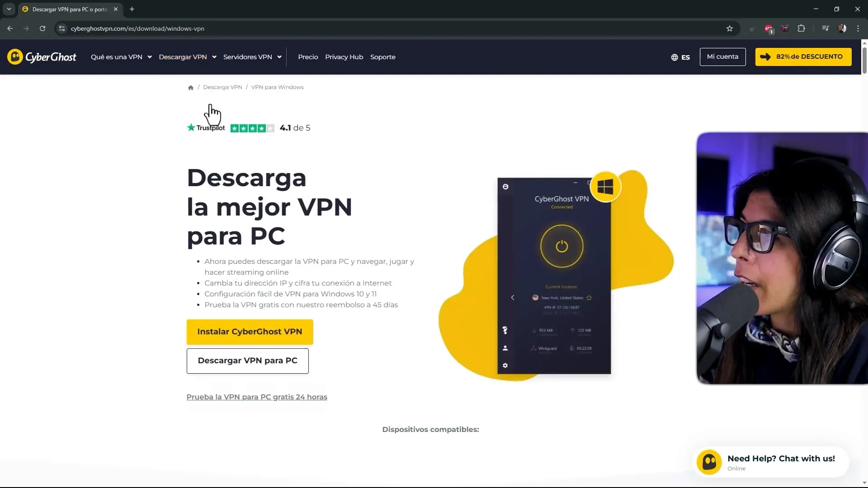Image resolution: width=868 pixels, height=488 pixels.
Task: Open the tab search dropdown arrow
Action: pos(9,9)
